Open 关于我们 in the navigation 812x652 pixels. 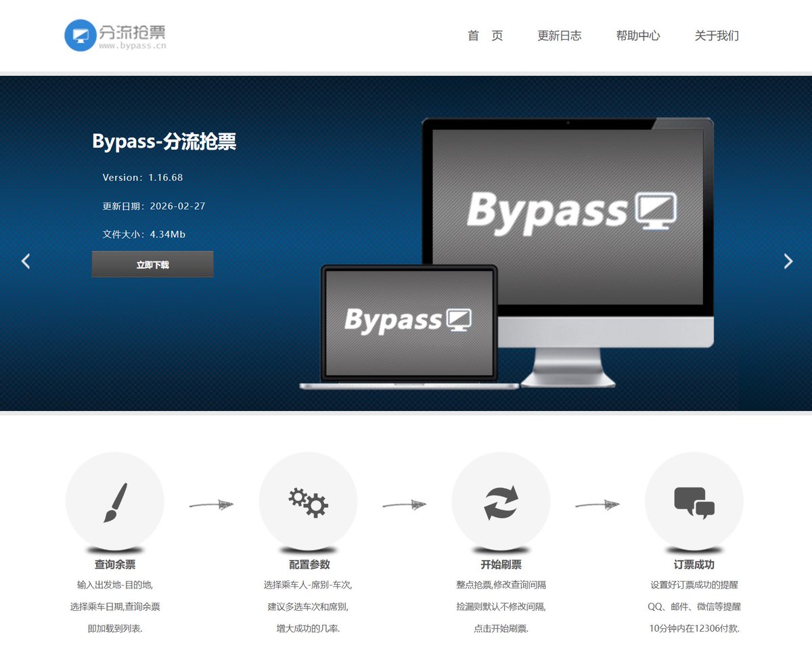[717, 36]
